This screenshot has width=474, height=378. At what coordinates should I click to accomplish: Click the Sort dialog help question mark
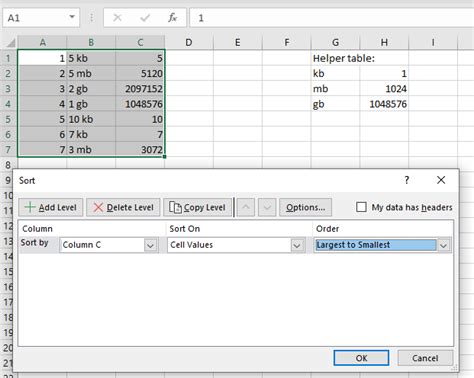(x=407, y=180)
